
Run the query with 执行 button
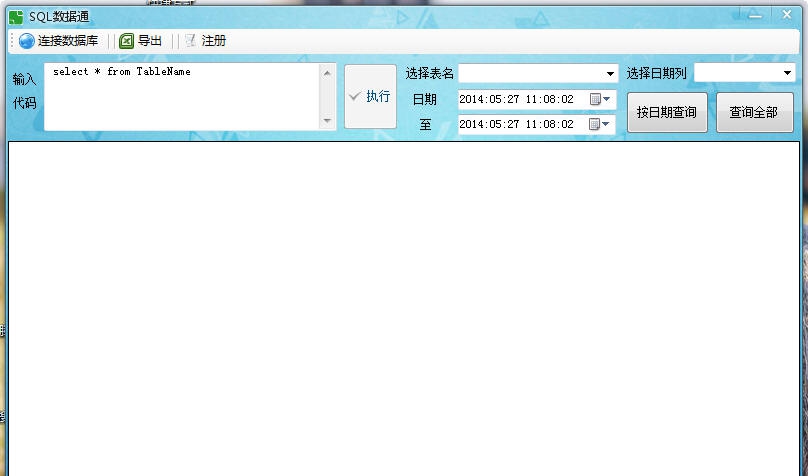pyautogui.click(x=370, y=96)
